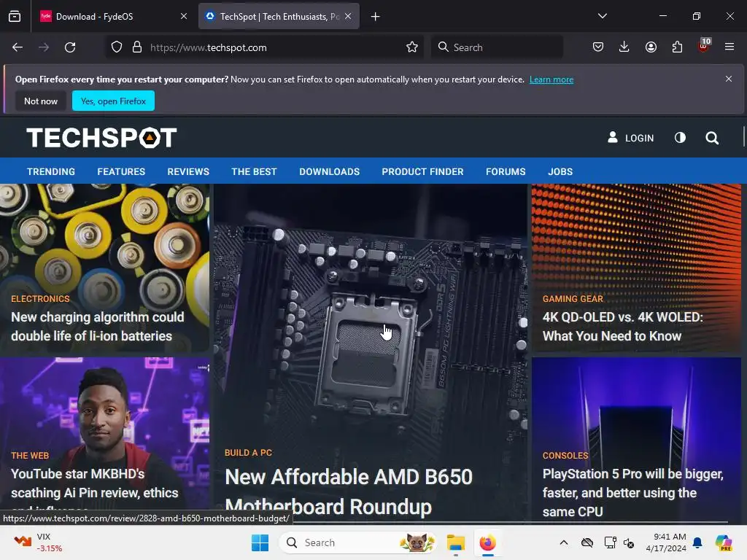Open the VIX stock widget
This screenshot has width=747, height=560.
click(38, 542)
